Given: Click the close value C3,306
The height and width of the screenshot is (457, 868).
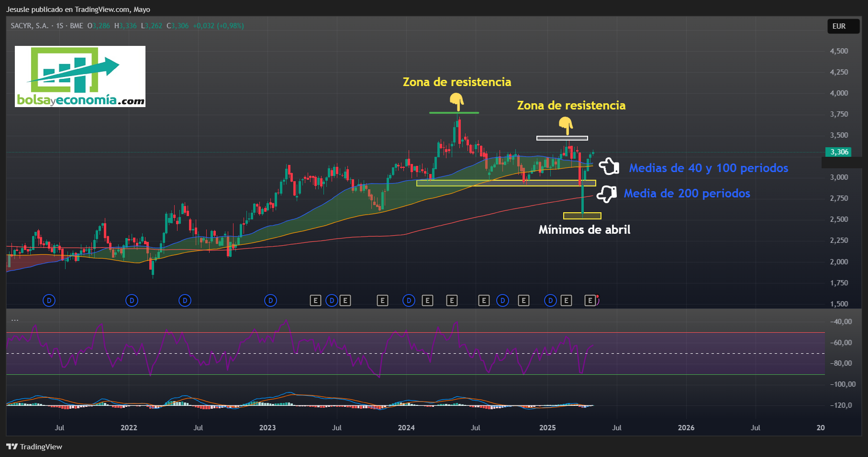Looking at the screenshot, I should tap(178, 26).
